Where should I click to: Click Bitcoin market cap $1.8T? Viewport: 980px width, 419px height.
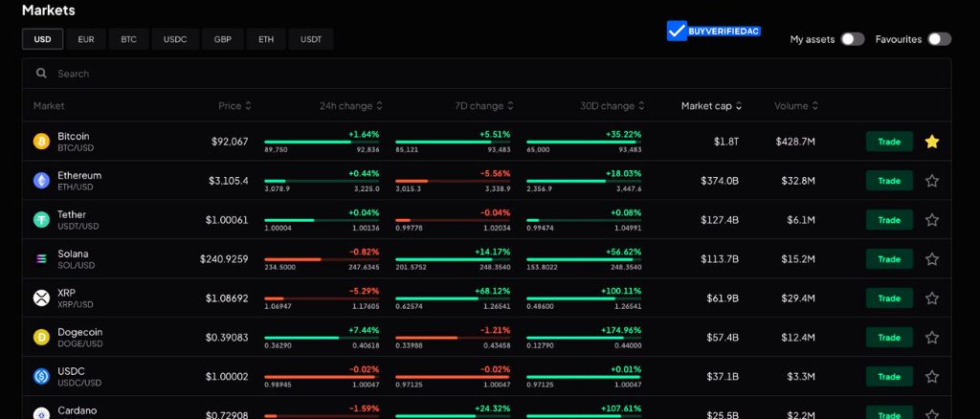click(x=727, y=142)
